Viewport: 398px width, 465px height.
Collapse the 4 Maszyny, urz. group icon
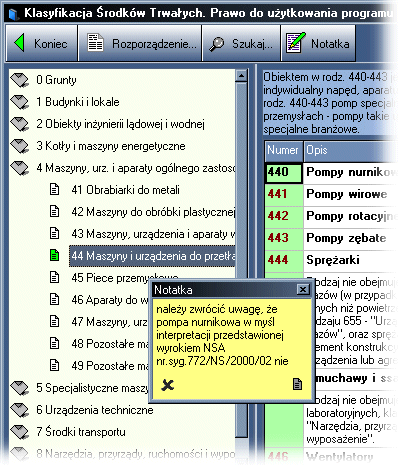[x=20, y=168]
